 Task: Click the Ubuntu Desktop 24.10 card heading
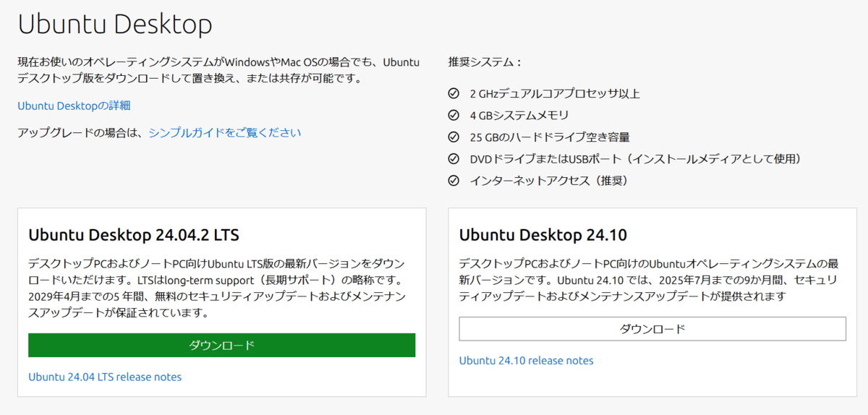(x=543, y=235)
